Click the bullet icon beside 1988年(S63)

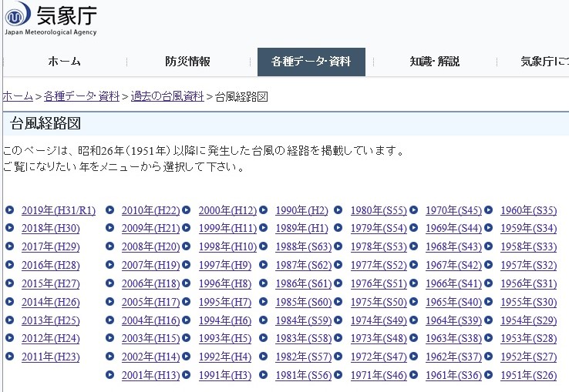pos(264,246)
